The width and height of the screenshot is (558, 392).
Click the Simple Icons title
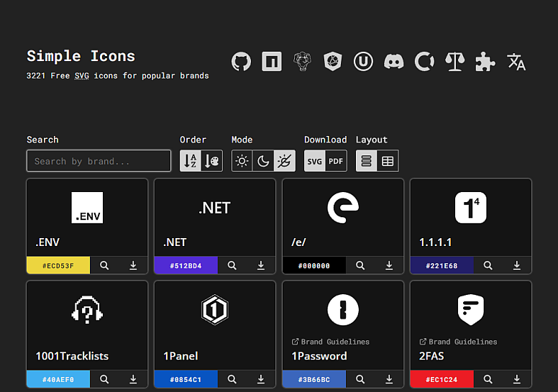[81, 56]
